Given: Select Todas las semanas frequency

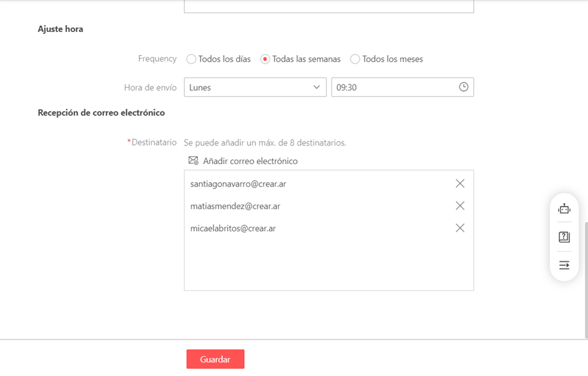Looking at the screenshot, I should pyautogui.click(x=265, y=59).
